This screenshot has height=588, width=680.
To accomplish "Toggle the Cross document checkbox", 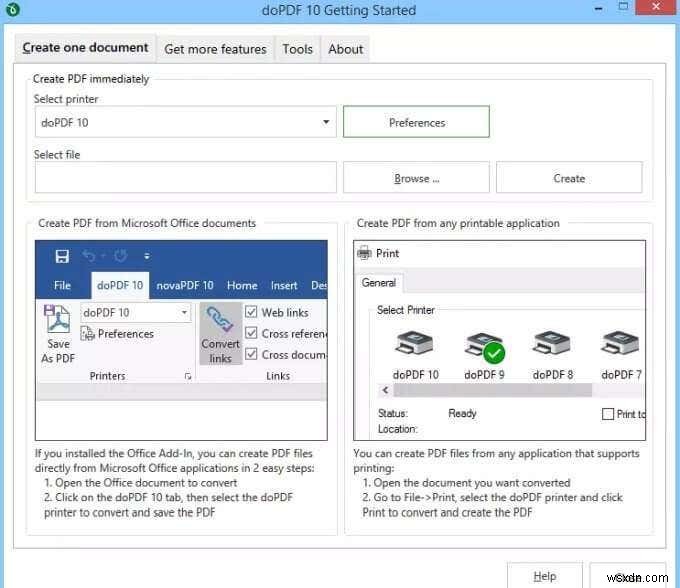I will 251,354.
